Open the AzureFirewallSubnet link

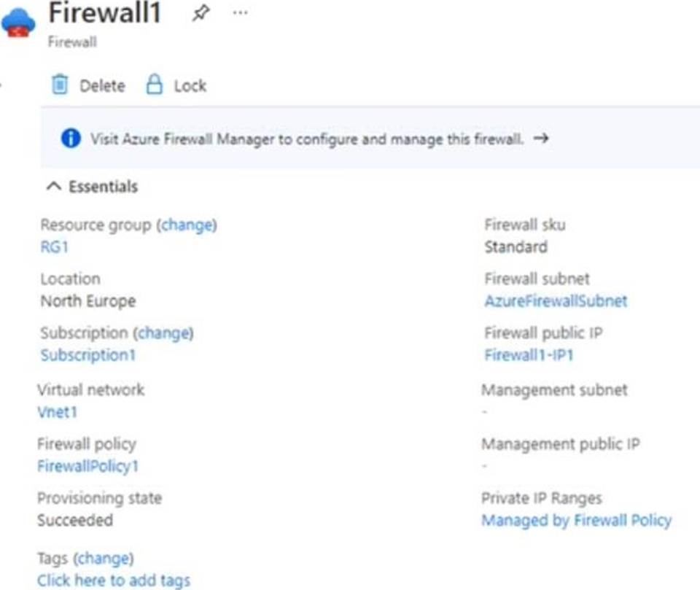[556, 301]
